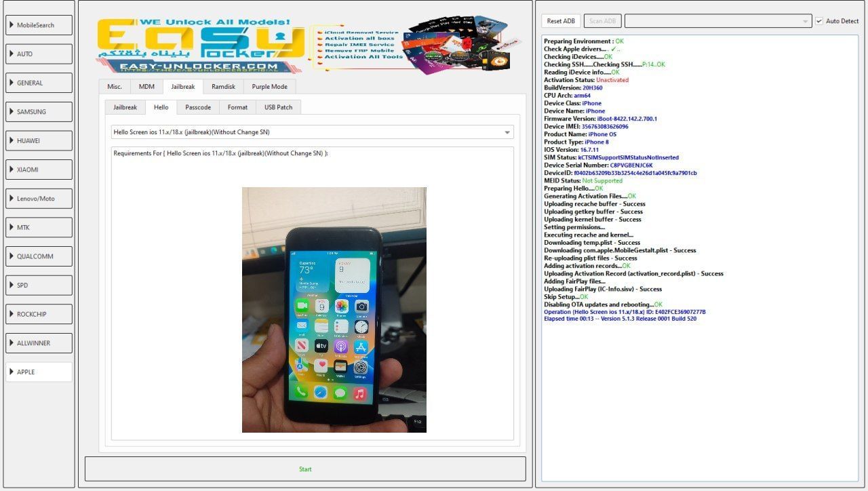This screenshot has width=868, height=491.
Task: Switch to the Misc. tab
Action: click(115, 87)
